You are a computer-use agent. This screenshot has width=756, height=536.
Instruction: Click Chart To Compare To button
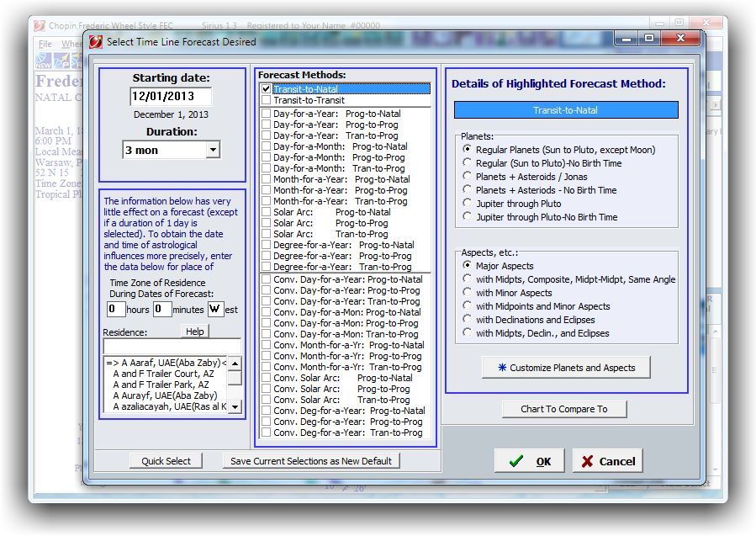[564, 409]
